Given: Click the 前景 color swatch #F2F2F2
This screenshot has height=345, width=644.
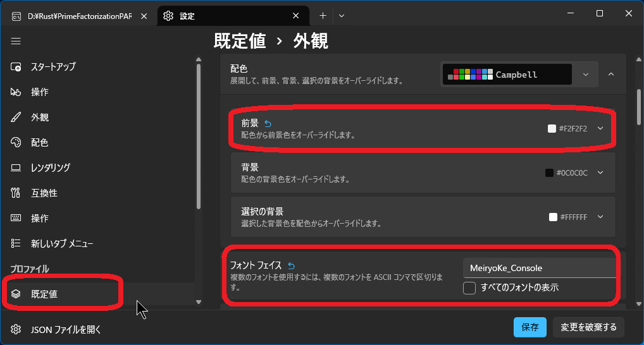Looking at the screenshot, I should coord(552,128).
